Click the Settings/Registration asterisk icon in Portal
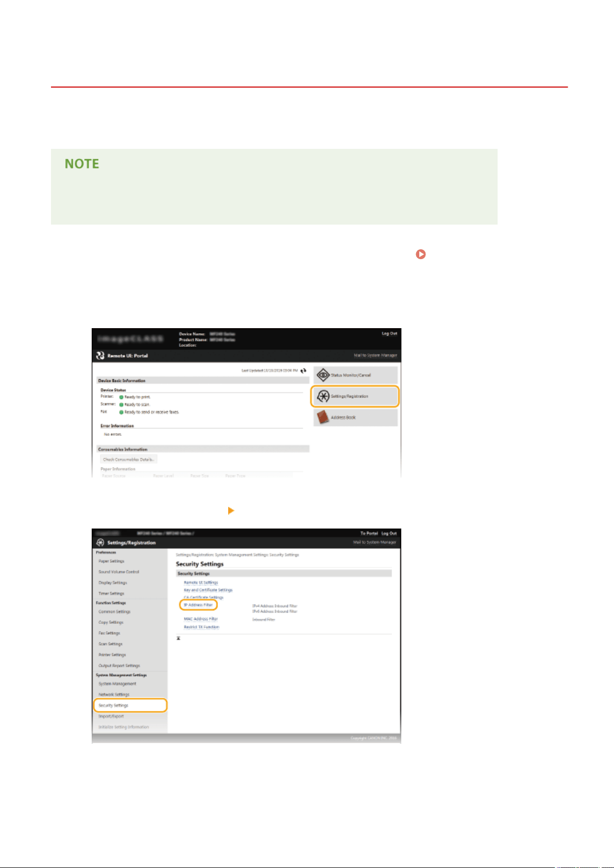 pos(323,396)
